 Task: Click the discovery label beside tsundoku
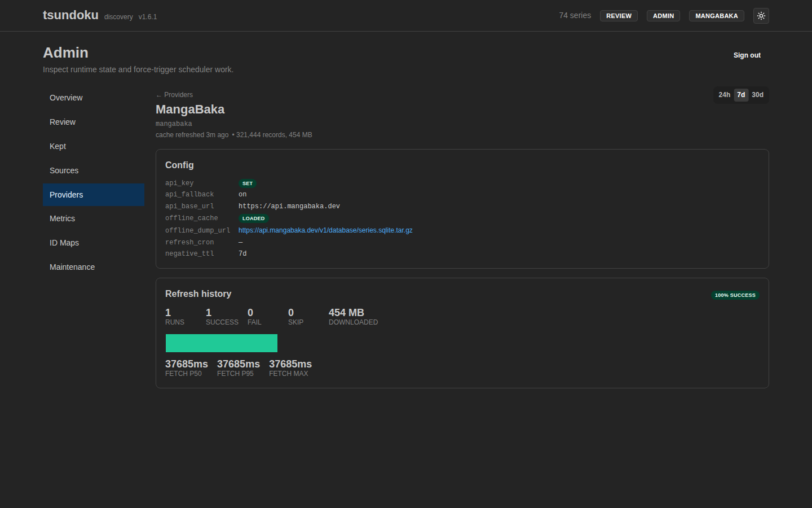[118, 17]
